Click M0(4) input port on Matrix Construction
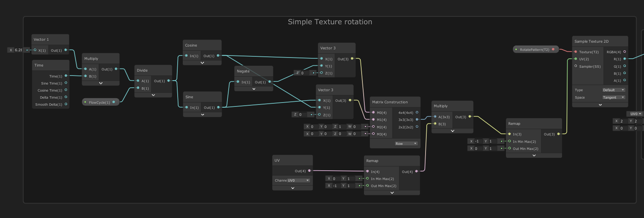The image size is (644, 218). (373, 112)
